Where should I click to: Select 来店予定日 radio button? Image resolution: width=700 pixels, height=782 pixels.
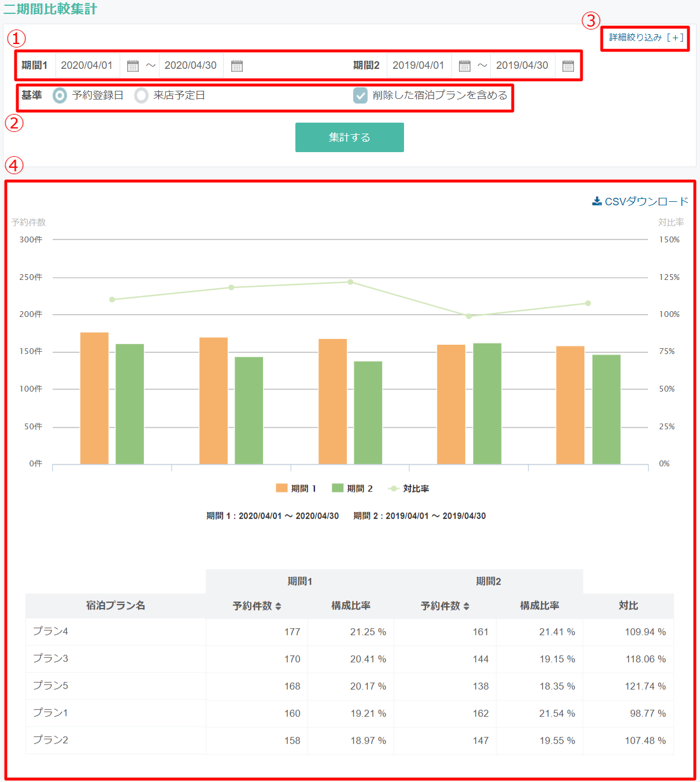pyautogui.click(x=141, y=95)
